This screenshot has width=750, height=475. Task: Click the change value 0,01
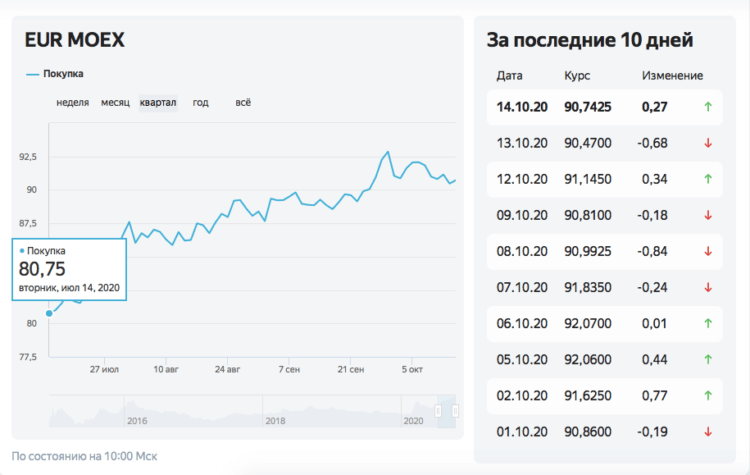click(654, 323)
